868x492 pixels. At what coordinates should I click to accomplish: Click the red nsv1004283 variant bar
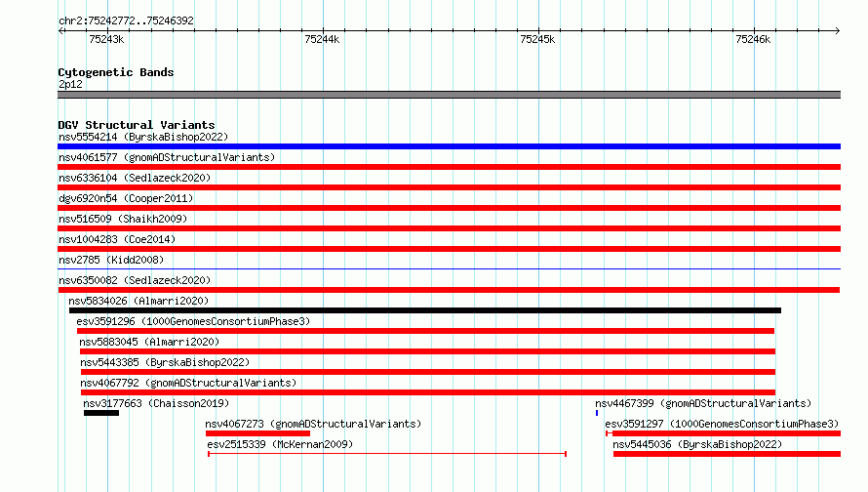(449, 249)
